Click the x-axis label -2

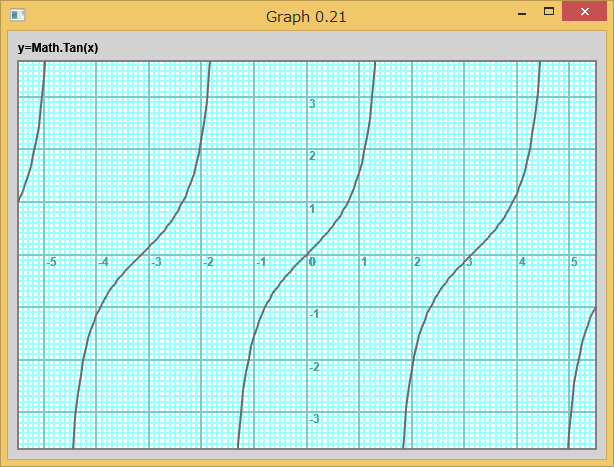209,261
